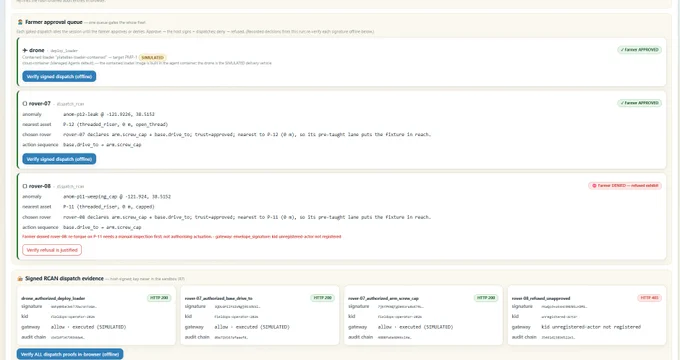This screenshot has width=680, height=360.
Task: Click the farmer icon beside Farmer approval queue
Action: (20, 22)
